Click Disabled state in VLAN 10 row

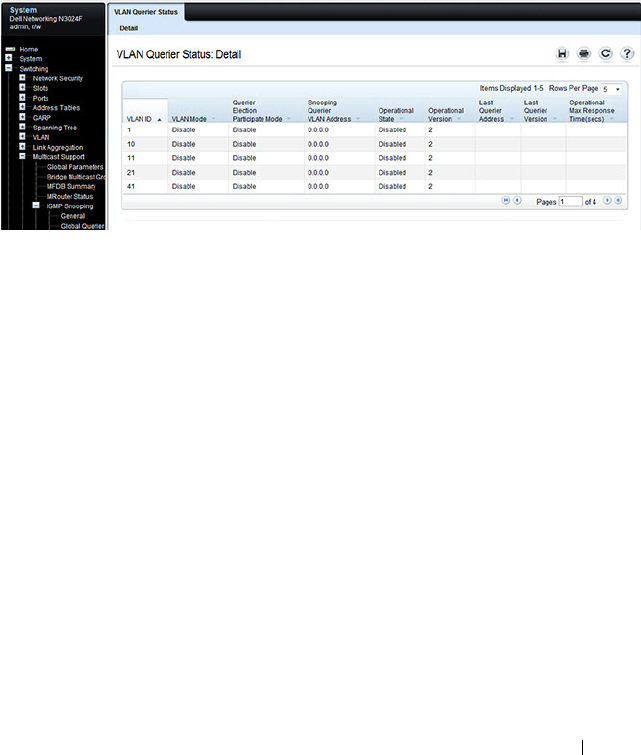pos(392,144)
